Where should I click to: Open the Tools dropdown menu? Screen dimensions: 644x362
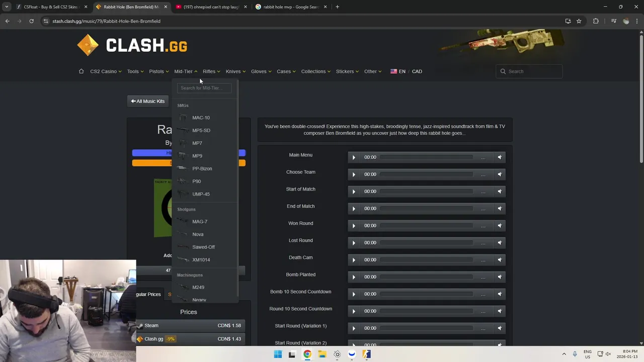coord(135,71)
